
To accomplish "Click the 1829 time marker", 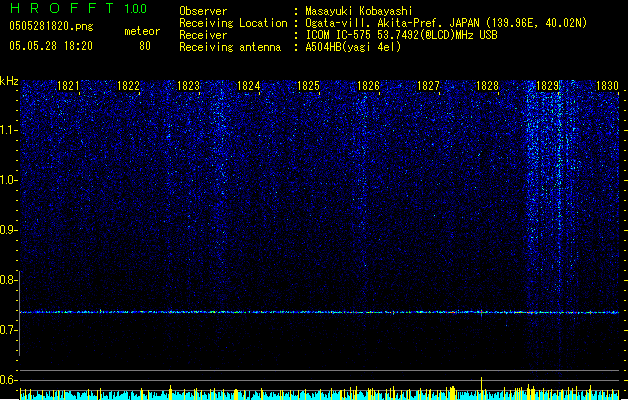I will pos(548,86).
